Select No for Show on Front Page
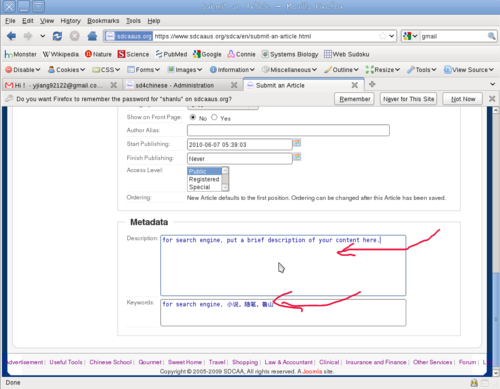Viewport: 500px width, 389px height. [x=193, y=117]
